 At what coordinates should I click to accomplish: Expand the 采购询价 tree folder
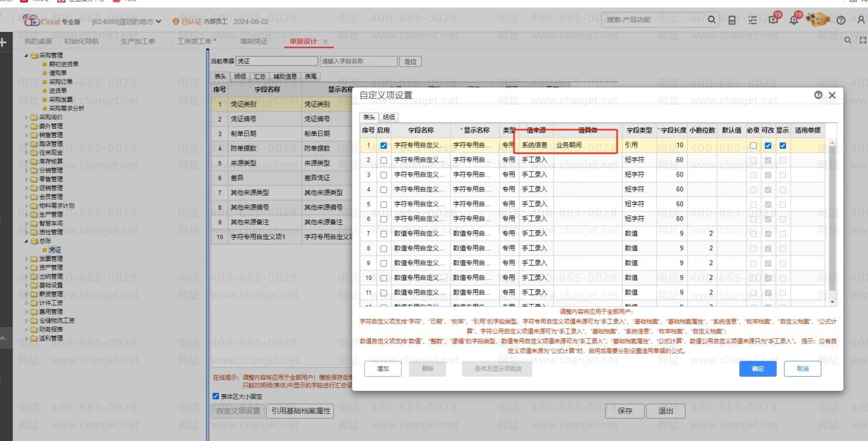[26, 117]
